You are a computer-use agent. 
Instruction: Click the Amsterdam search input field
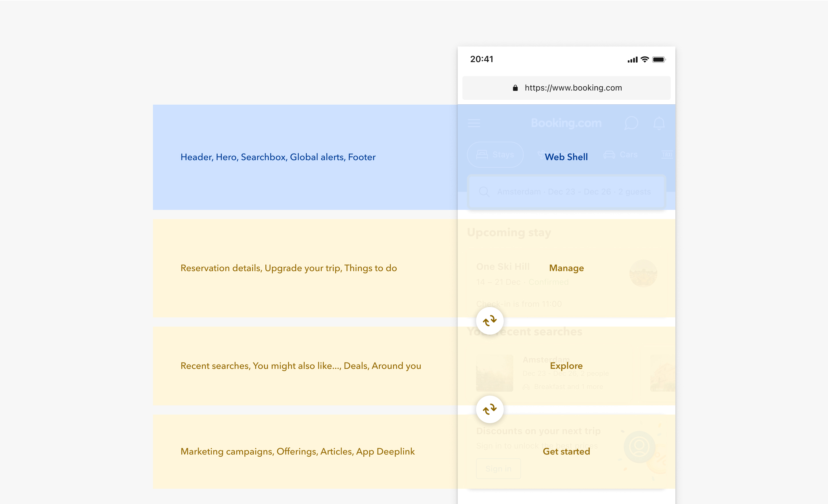[567, 192]
